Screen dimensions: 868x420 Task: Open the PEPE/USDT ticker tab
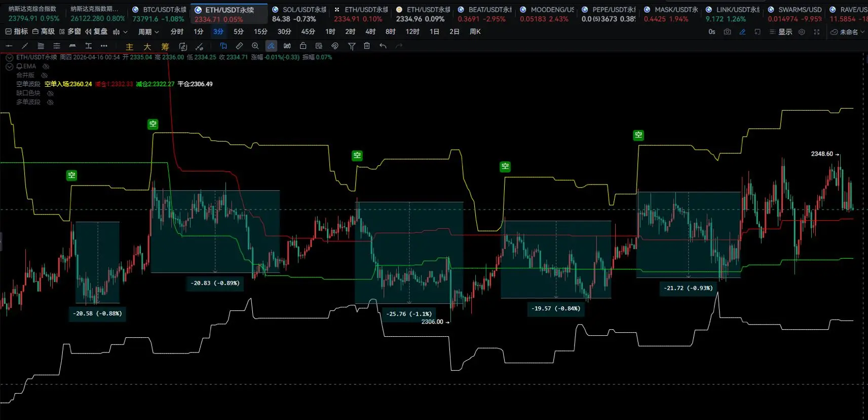pos(608,14)
